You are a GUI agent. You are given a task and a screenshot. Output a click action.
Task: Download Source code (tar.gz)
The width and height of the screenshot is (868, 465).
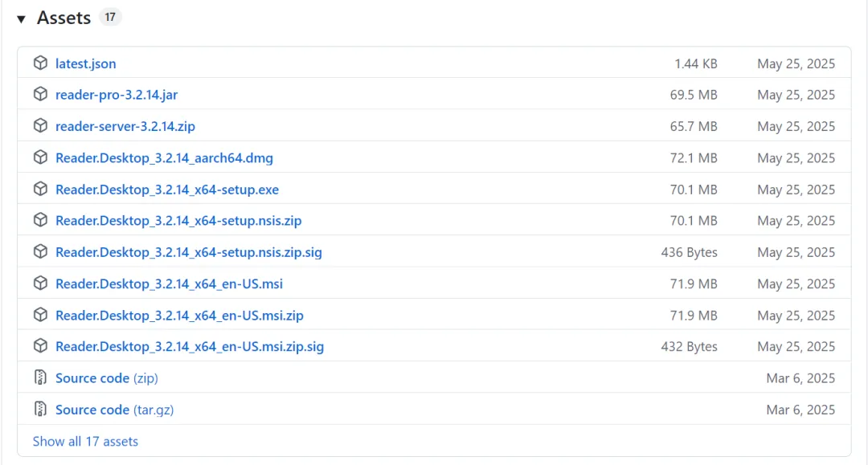pos(114,410)
